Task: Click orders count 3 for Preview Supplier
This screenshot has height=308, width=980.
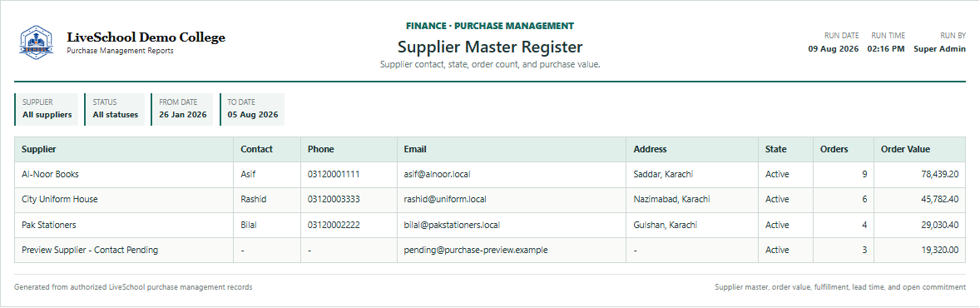Action: click(864, 250)
